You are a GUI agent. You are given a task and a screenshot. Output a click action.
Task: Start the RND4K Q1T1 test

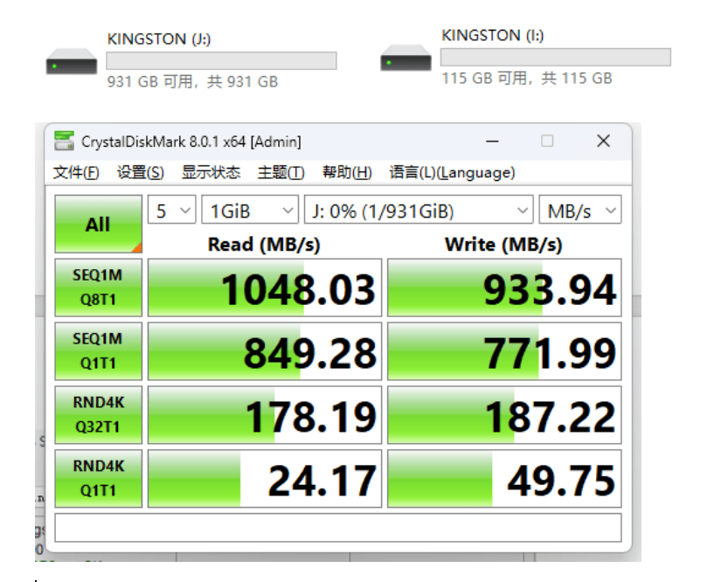pyautogui.click(x=99, y=479)
